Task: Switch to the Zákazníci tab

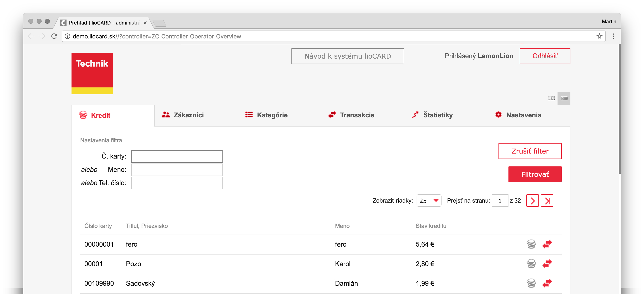Action: coord(183,115)
